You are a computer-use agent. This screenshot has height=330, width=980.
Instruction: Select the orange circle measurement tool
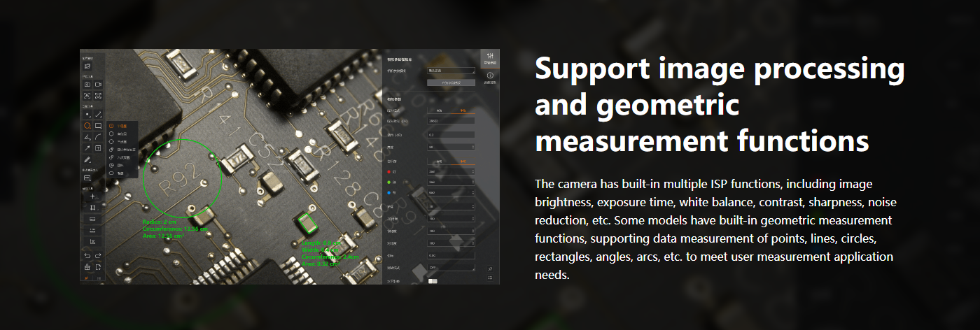87,125
